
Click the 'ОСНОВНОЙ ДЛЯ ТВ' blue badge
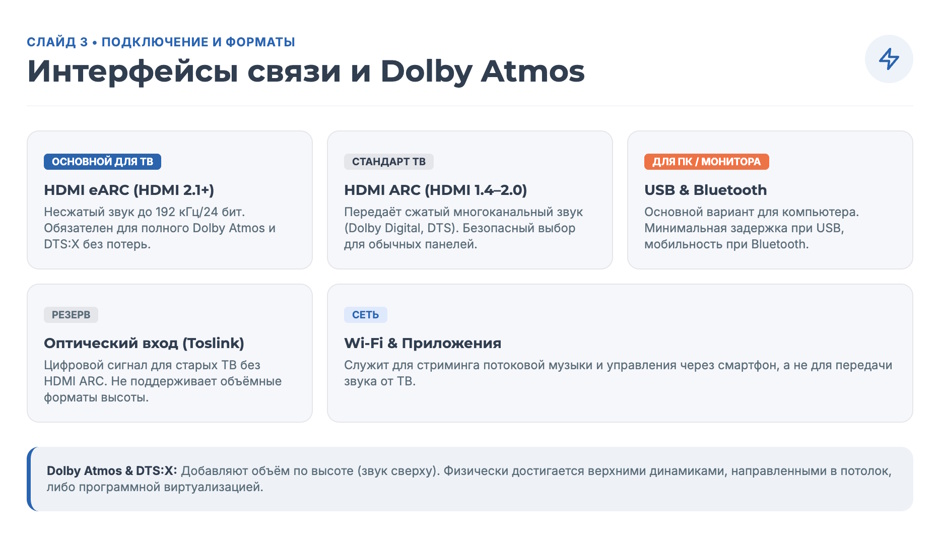pyautogui.click(x=103, y=161)
